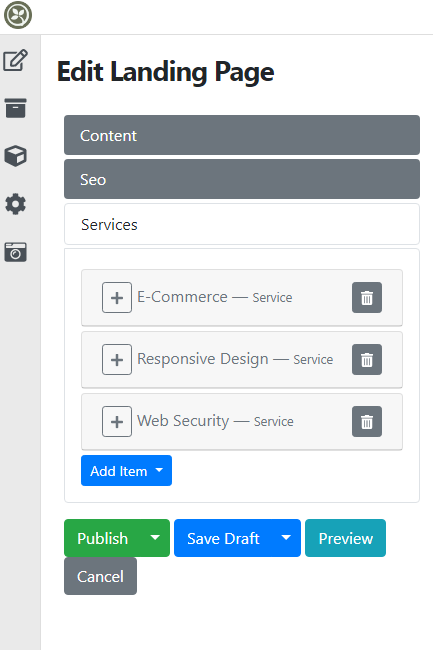Switch to the Content tab
Image resolution: width=433 pixels, height=650 pixels.
tap(242, 135)
